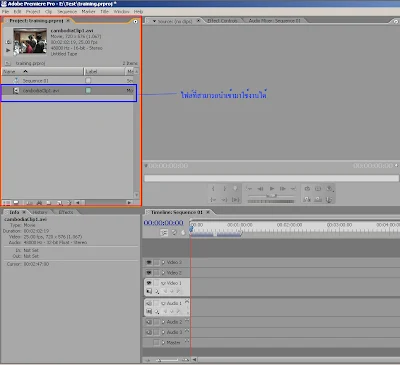Viewport: 400px width, 365px height.
Task: Click the Label column header
Action: tap(104, 71)
